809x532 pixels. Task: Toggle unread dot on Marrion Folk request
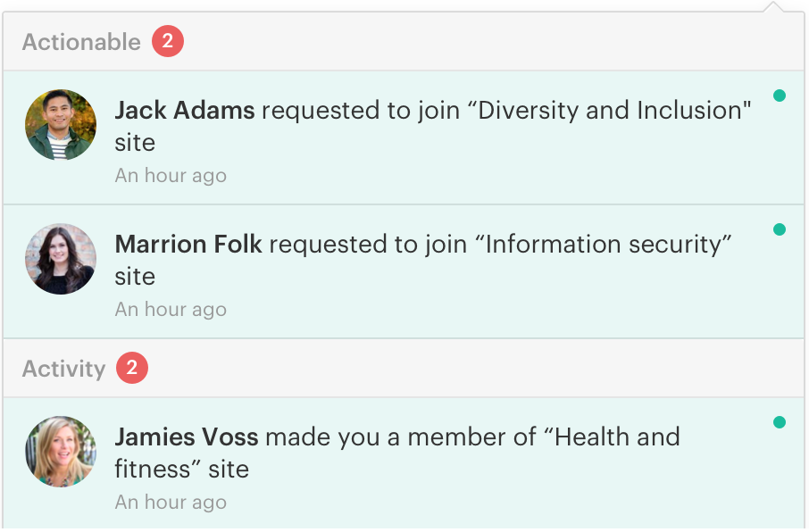click(780, 230)
